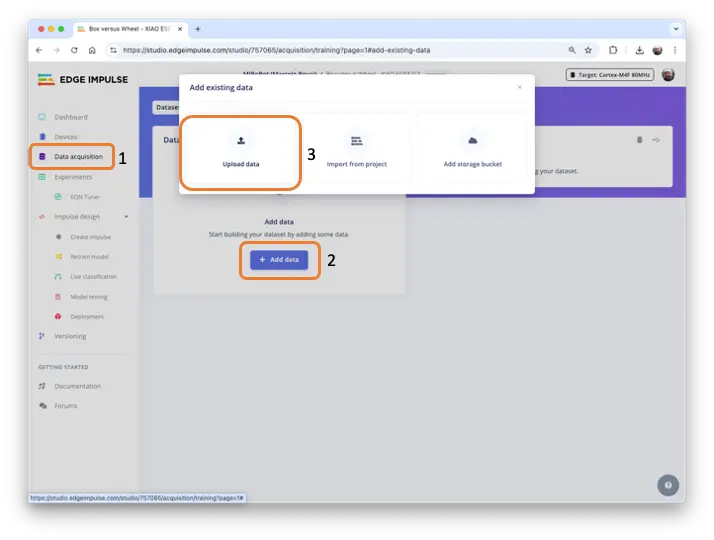Open the Retrain model page
Viewport: 714px width, 540px height.
click(89, 256)
